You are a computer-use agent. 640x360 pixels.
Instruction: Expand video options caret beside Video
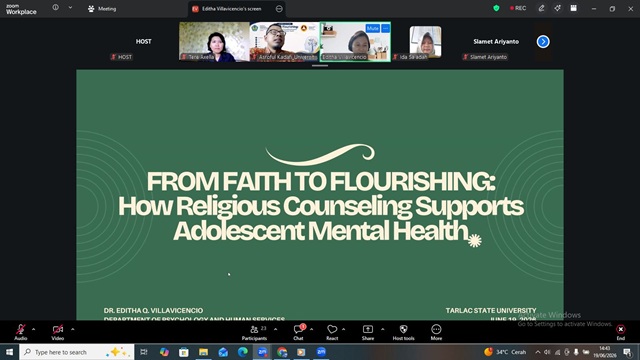coord(73,329)
